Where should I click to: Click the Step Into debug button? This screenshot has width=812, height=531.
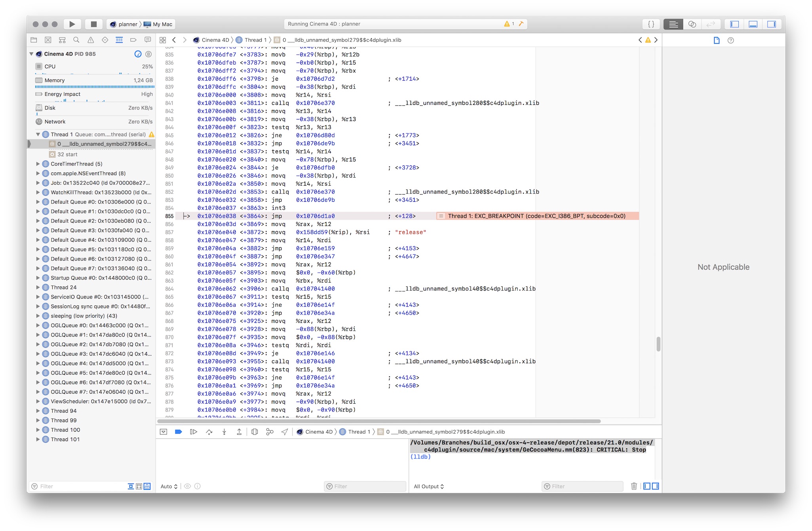click(x=224, y=432)
